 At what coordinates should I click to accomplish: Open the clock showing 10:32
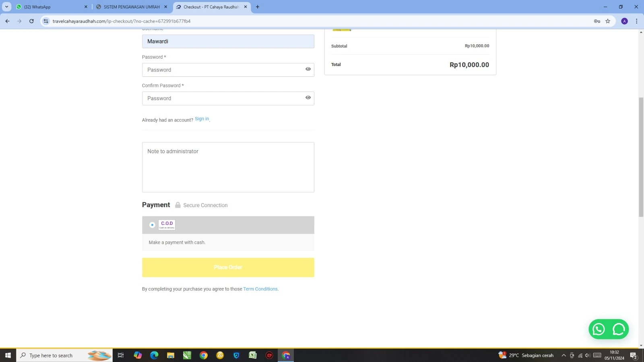[614, 356]
